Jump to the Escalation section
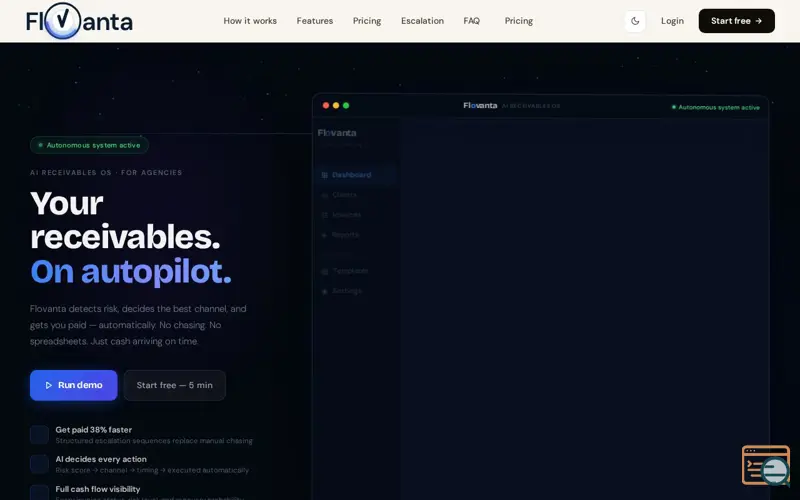 (422, 21)
